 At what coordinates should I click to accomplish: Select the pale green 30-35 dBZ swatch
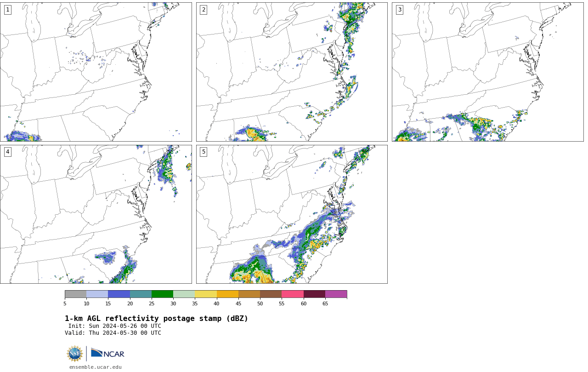pyautogui.click(x=184, y=294)
